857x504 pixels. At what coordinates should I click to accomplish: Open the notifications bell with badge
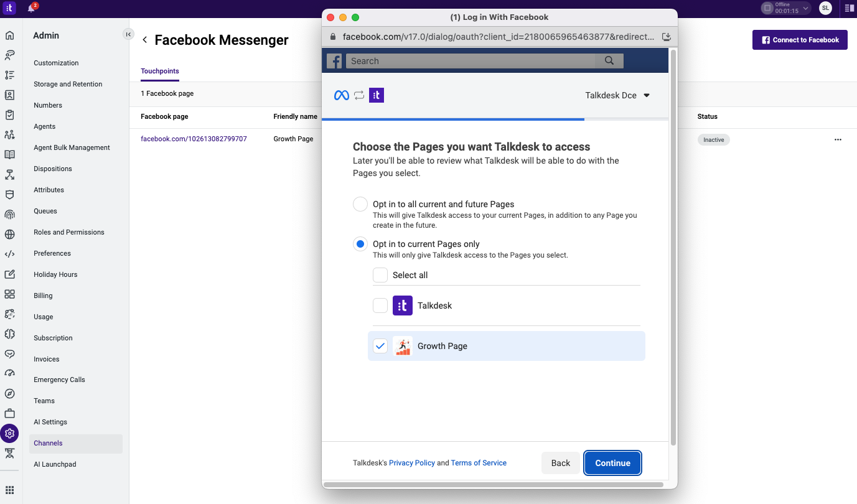(x=31, y=8)
